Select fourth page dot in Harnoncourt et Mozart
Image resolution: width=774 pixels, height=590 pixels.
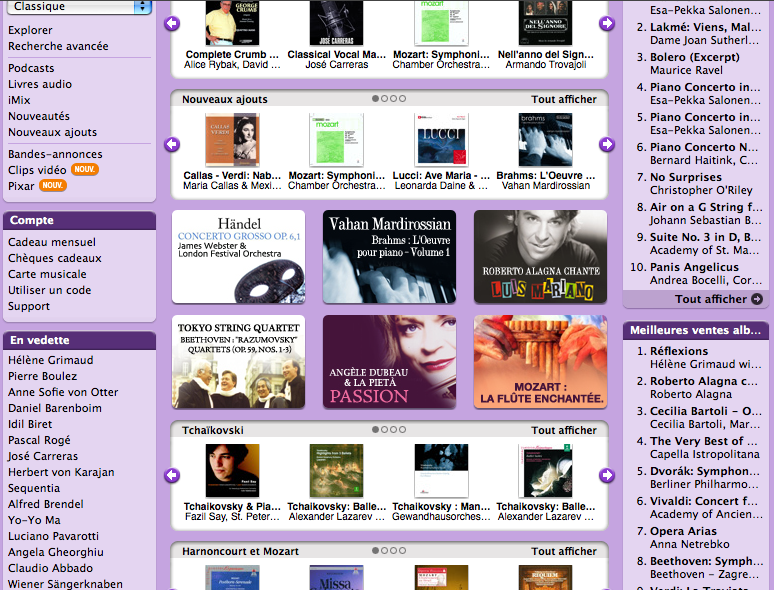click(402, 551)
